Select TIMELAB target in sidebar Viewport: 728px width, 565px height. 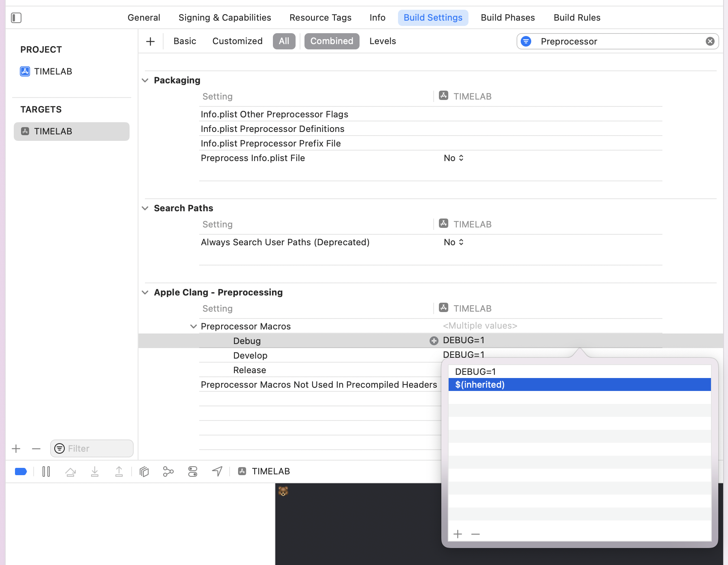(72, 132)
